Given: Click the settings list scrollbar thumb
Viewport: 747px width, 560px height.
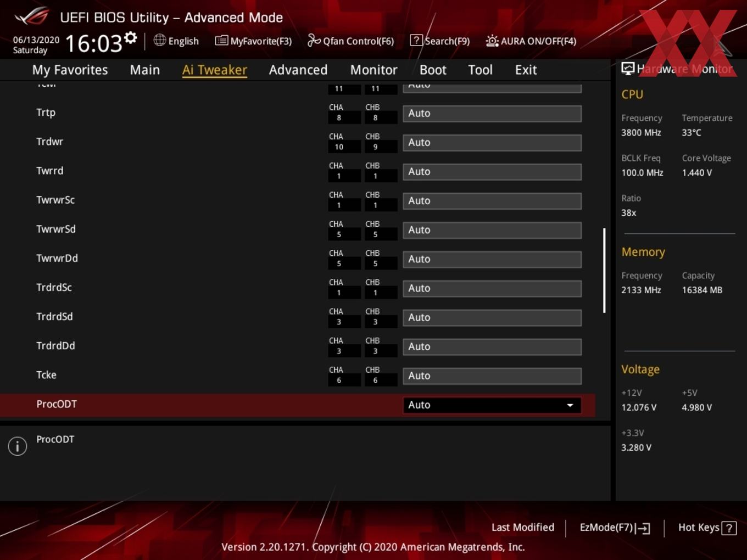Looking at the screenshot, I should 604,271.
